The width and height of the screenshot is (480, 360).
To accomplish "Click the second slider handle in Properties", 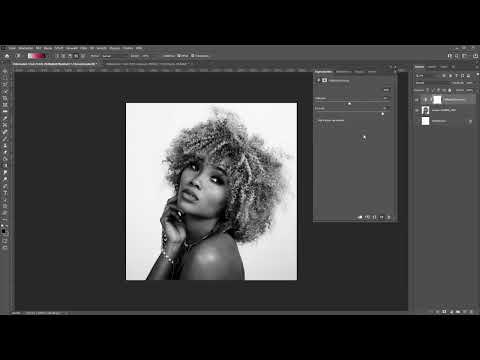I will click(x=383, y=114).
